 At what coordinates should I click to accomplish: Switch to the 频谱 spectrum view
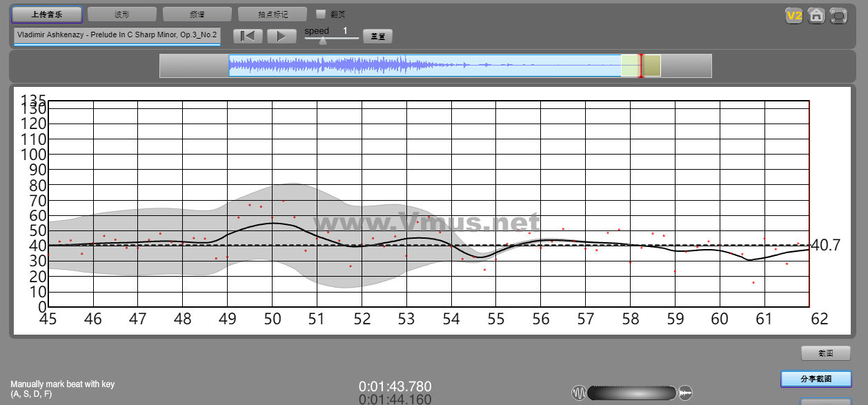197,14
